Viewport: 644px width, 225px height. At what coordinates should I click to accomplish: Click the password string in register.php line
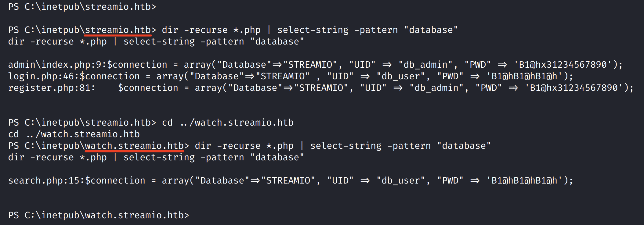pyautogui.click(x=573, y=88)
